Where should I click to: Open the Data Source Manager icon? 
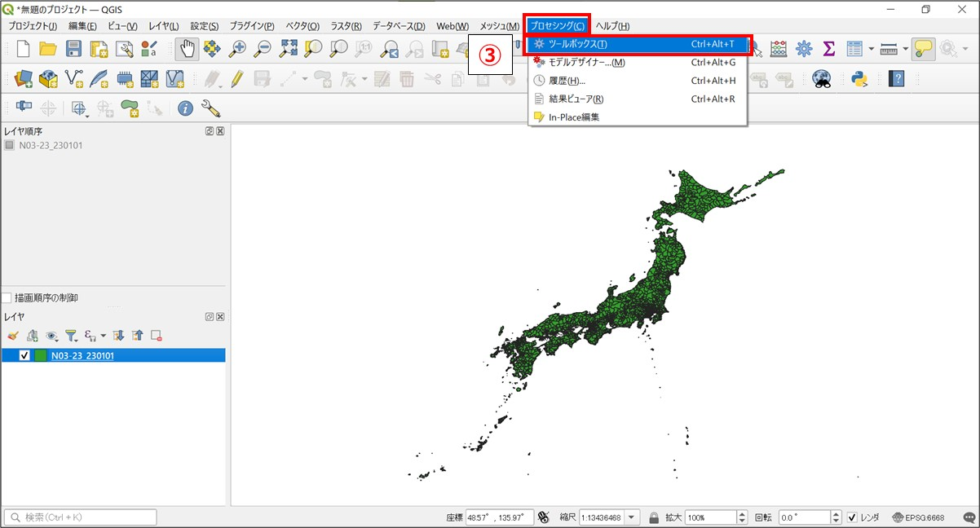[23, 78]
